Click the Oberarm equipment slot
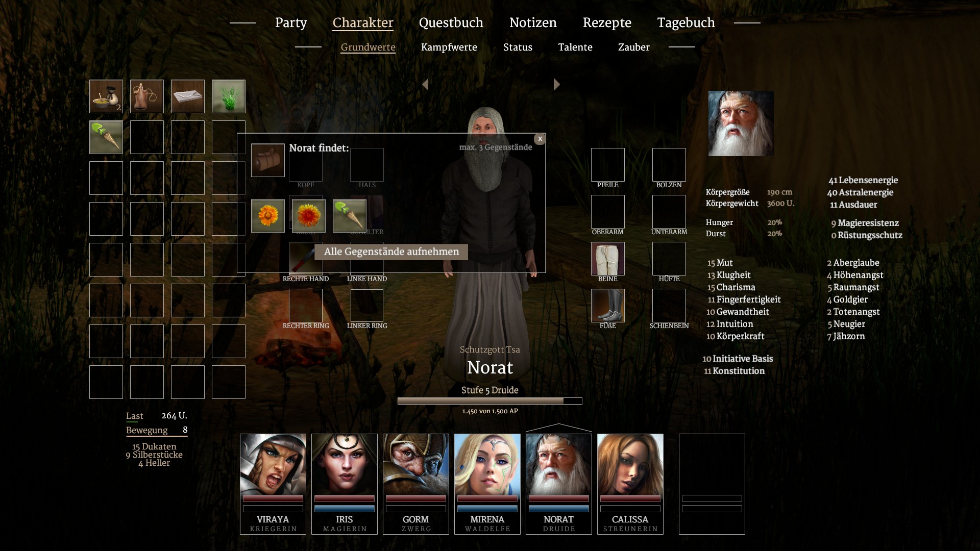The width and height of the screenshot is (980, 551). (608, 212)
